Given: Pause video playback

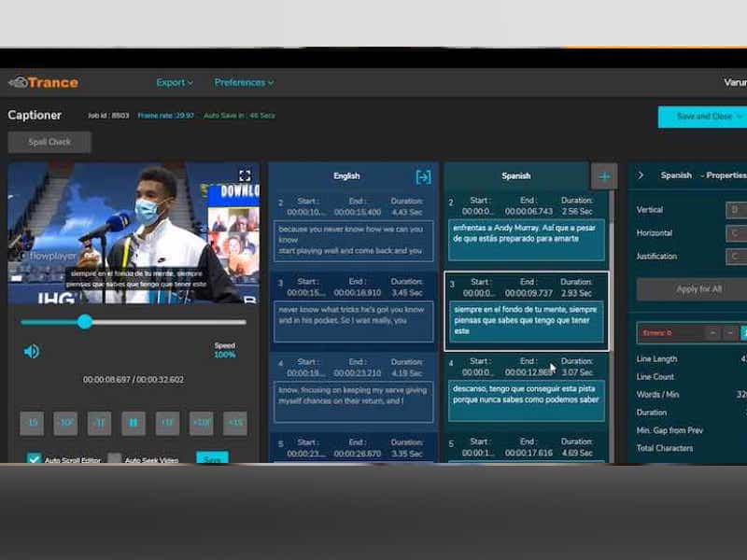Looking at the screenshot, I should click(x=133, y=423).
